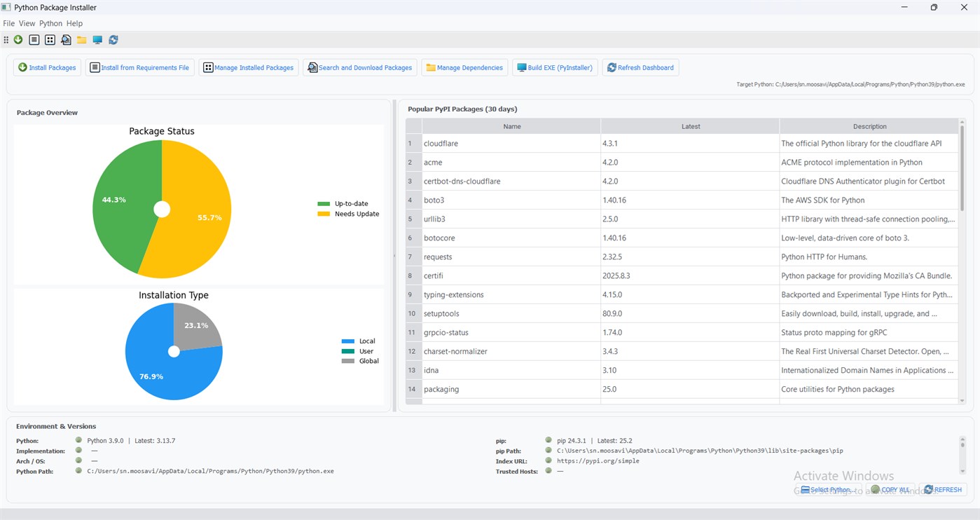Click the REFRESH button in Environment panel
980x520 pixels.
(944, 489)
